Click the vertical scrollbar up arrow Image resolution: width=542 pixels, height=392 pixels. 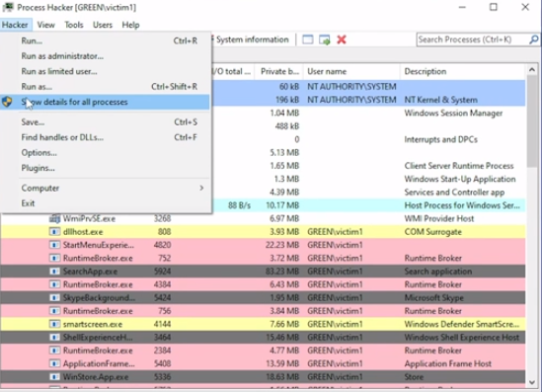(532, 70)
